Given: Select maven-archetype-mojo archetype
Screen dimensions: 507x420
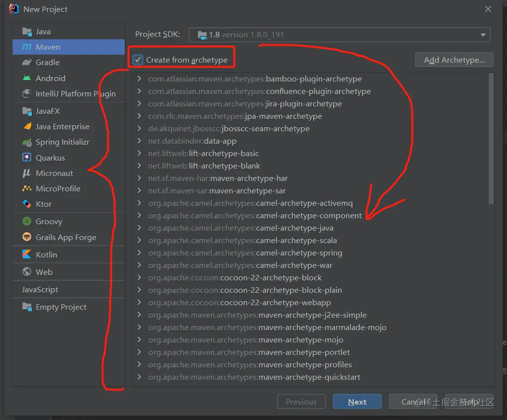Looking at the screenshot, I should [x=246, y=340].
